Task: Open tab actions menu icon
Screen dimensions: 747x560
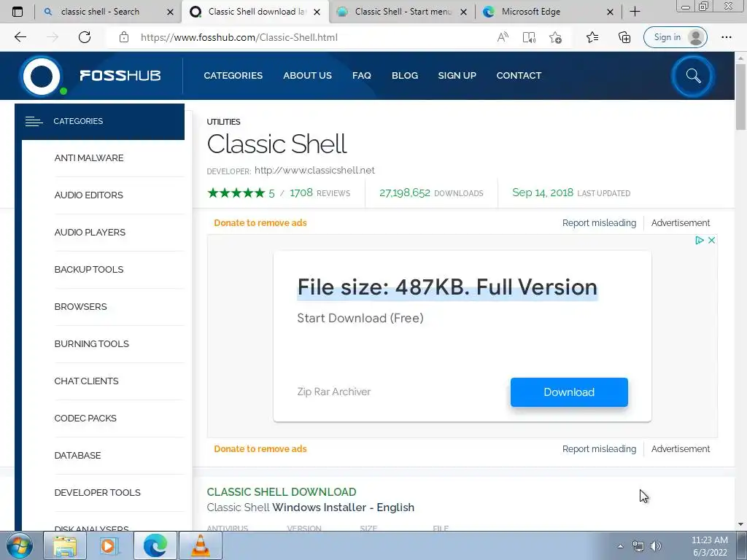Action: 18,12
